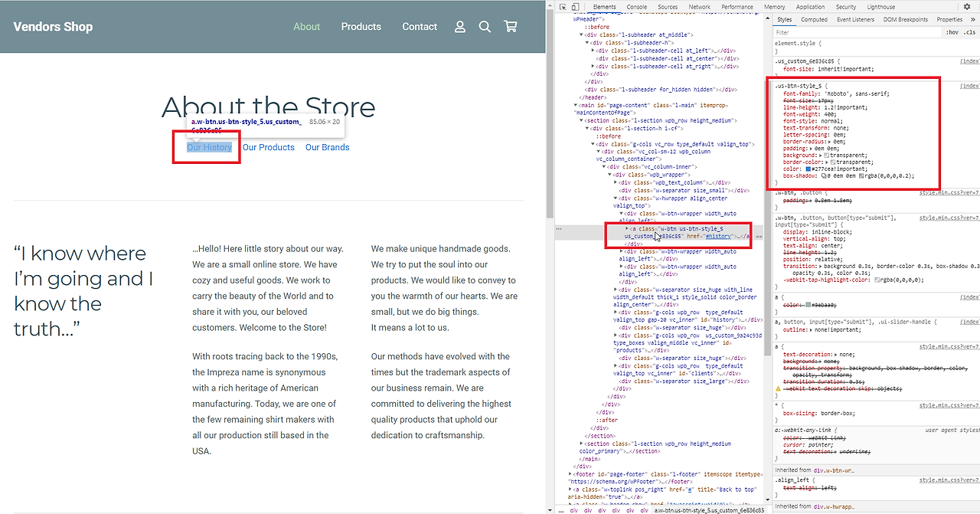
Task: Expand the l-subheader-cell at_left div node
Action: tap(594, 51)
